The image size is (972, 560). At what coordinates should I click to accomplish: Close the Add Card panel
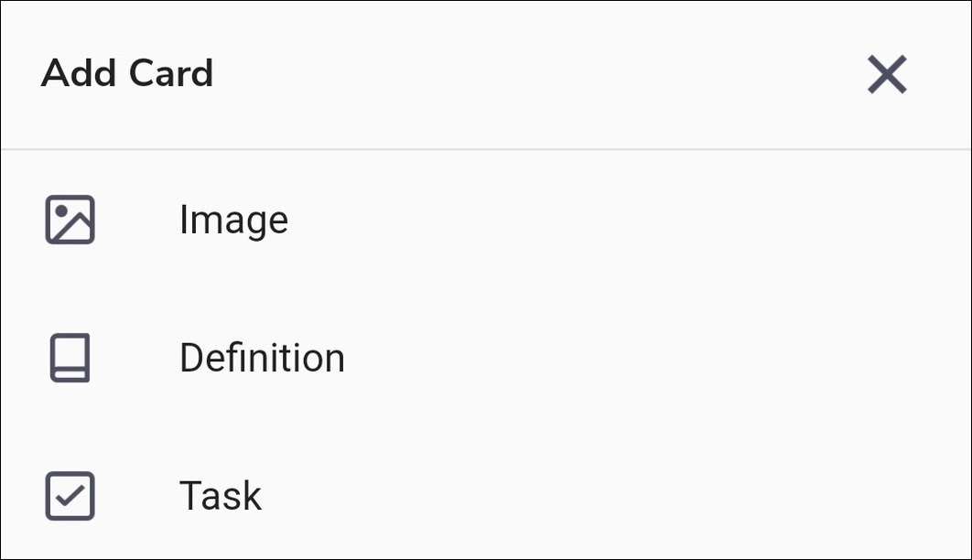pyautogui.click(x=887, y=74)
